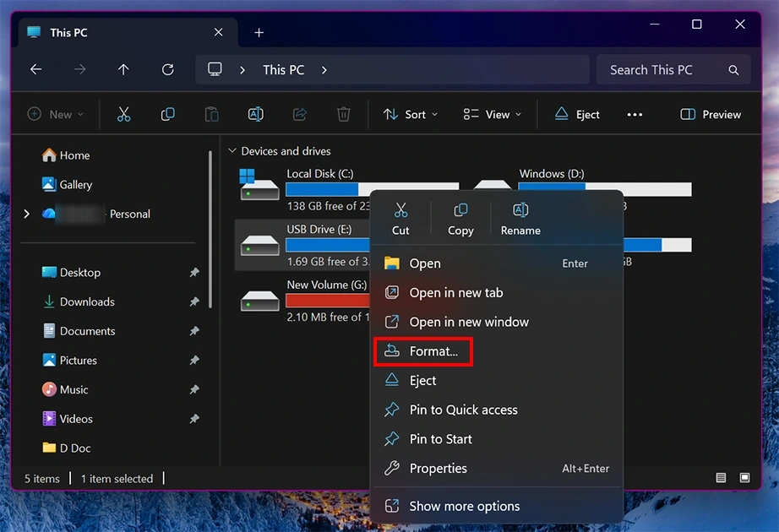Screen dimensions: 779x532
Task: Go up one folder level
Action: click(123, 69)
